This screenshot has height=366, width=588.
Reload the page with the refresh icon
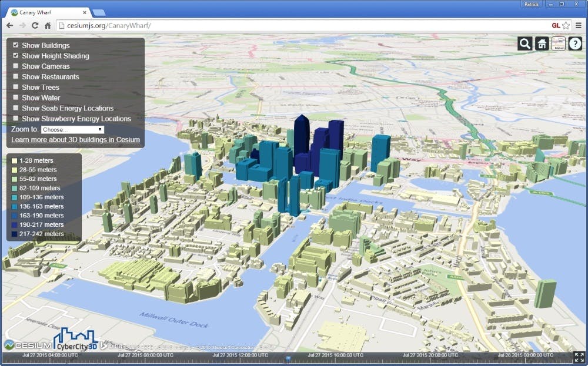(34, 25)
